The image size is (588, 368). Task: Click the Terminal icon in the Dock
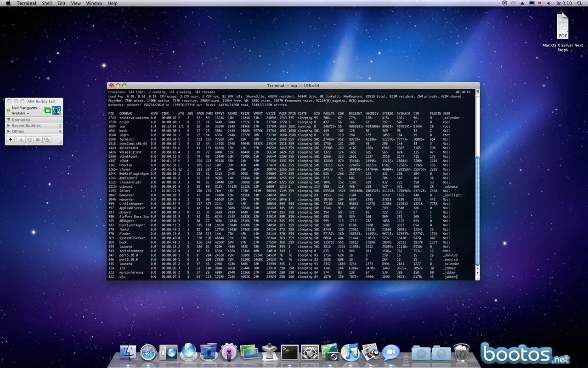point(290,353)
